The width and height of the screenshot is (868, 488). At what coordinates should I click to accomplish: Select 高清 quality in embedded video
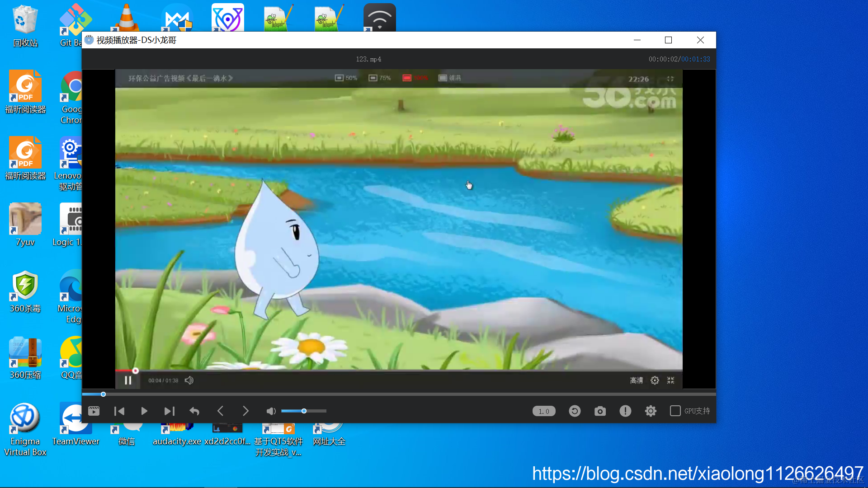636,380
